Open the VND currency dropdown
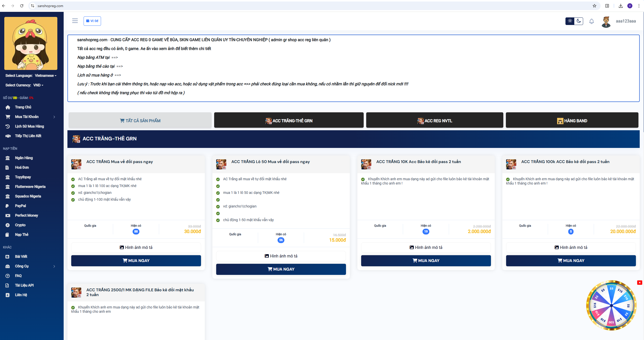This screenshot has height=340, width=644. pos(38,85)
